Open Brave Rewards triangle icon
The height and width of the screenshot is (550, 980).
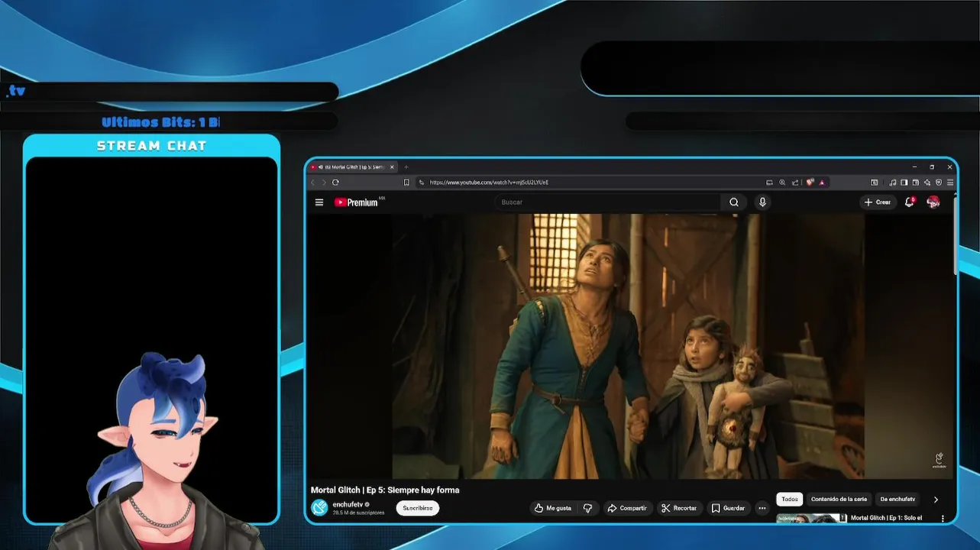point(822,183)
